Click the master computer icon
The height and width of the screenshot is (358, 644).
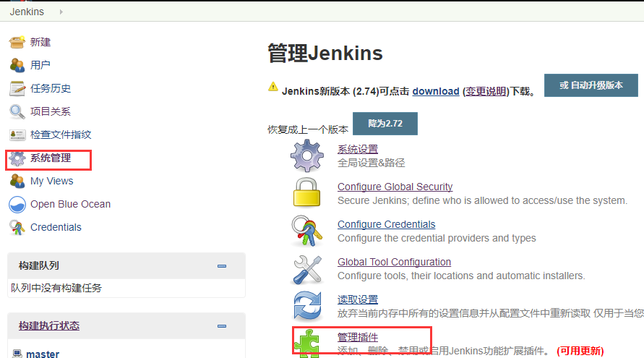pyautogui.click(x=17, y=354)
